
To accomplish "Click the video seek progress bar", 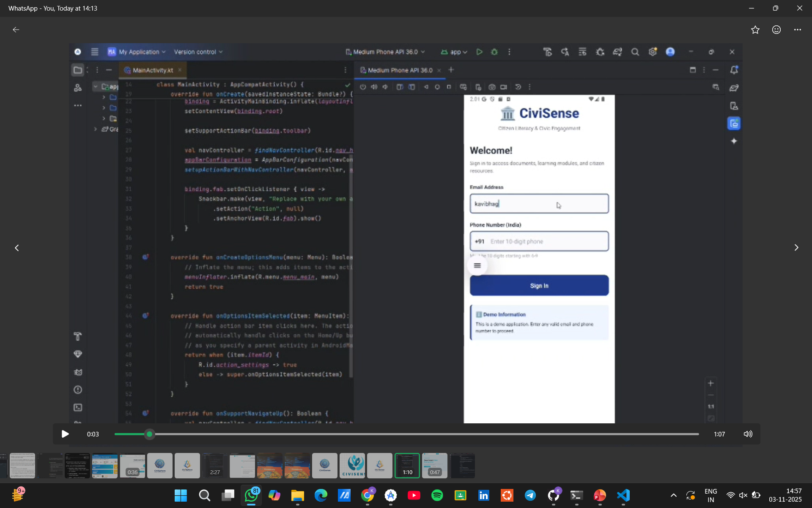I will (x=406, y=434).
